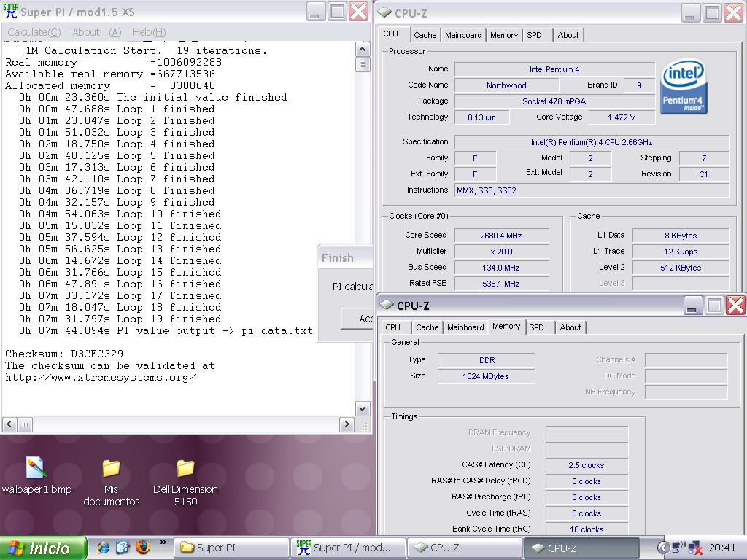This screenshot has height=560, width=747.
Task: Open network connection tray icon
Action: click(678, 548)
